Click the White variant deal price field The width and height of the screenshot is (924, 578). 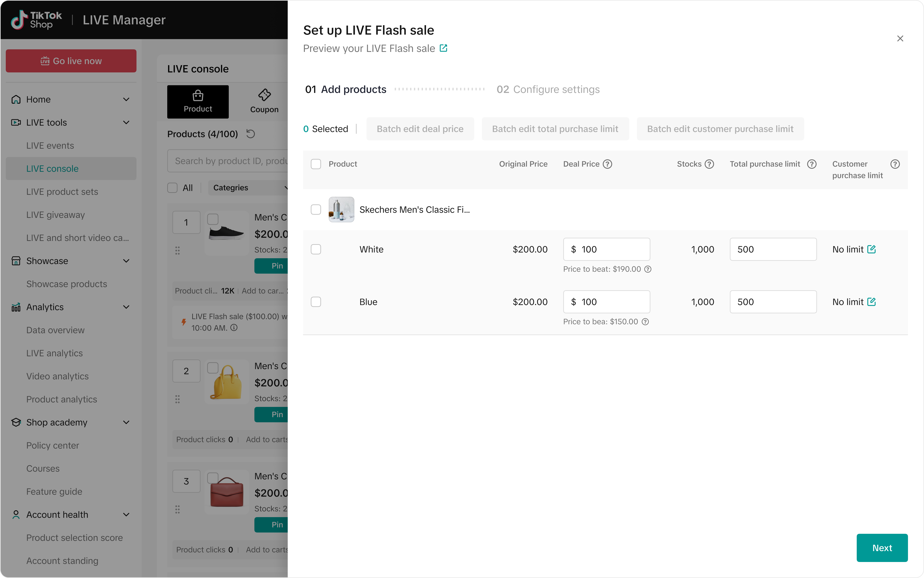coord(606,249)
